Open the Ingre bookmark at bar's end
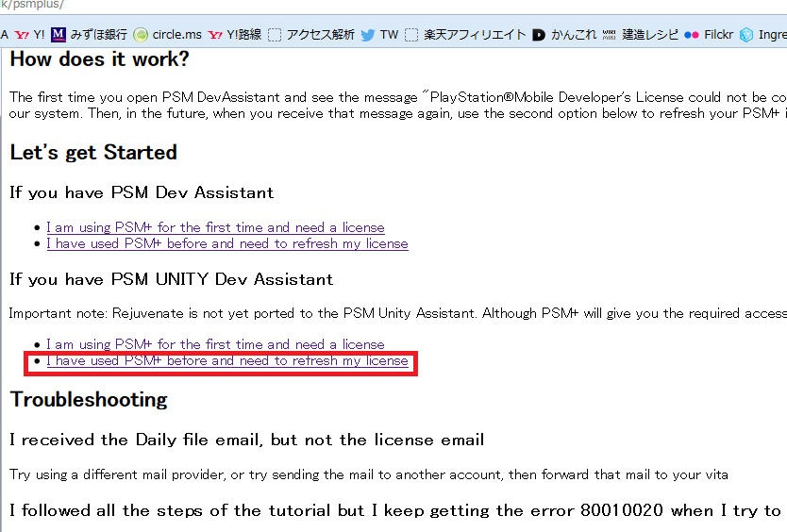The width and height of the screenshot is (787, 532). point(762,35)
